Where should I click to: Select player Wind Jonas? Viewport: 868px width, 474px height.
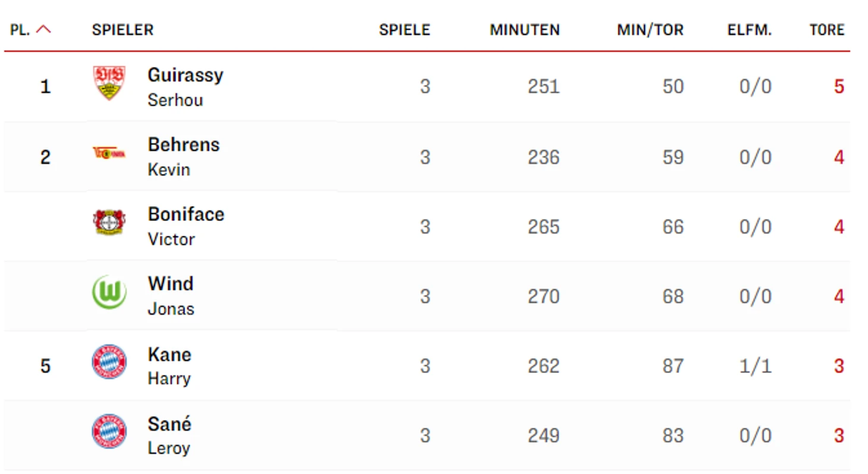[171, 284]
